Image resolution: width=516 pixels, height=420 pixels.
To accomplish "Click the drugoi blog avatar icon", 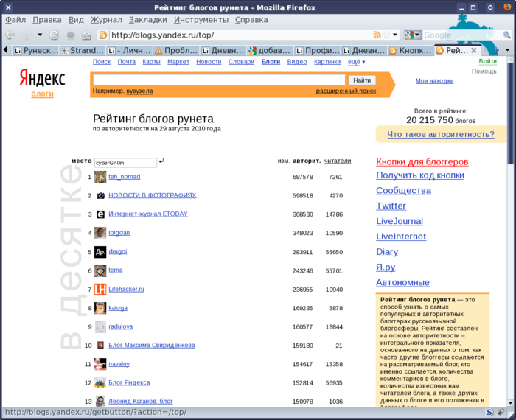I will click(x=100, y=252).
